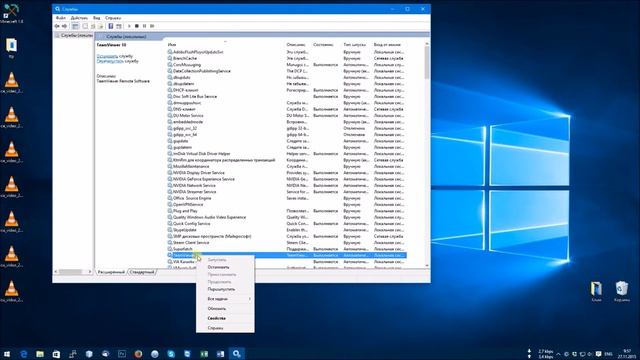Select the Plug and Play service row

(x=287, y=211)
